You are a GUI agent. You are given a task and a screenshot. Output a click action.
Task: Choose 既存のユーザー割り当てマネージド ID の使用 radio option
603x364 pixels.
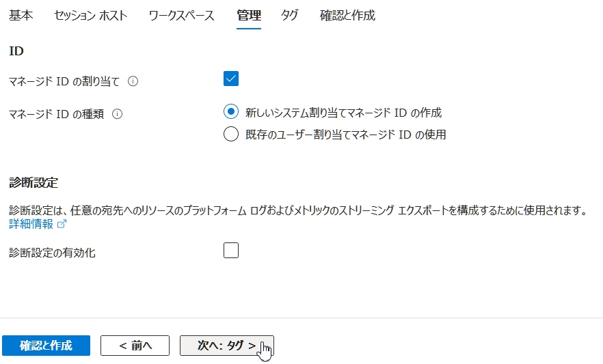tap(231, 135)
